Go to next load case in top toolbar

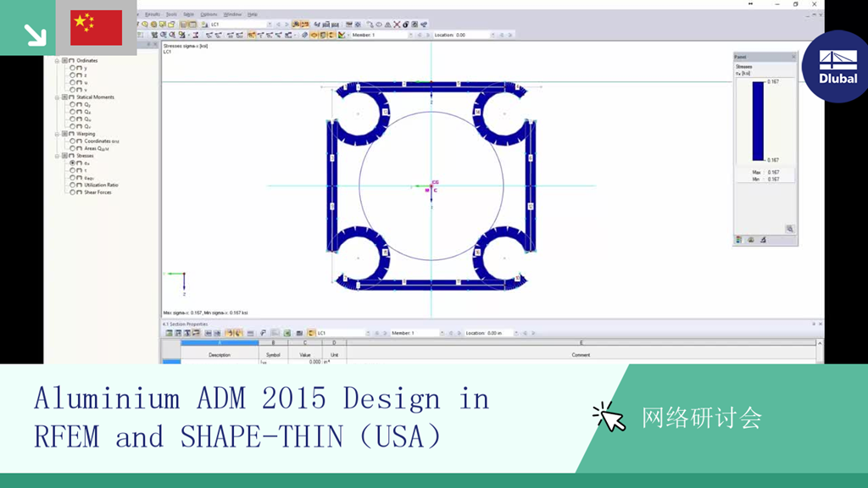[287, 25]
